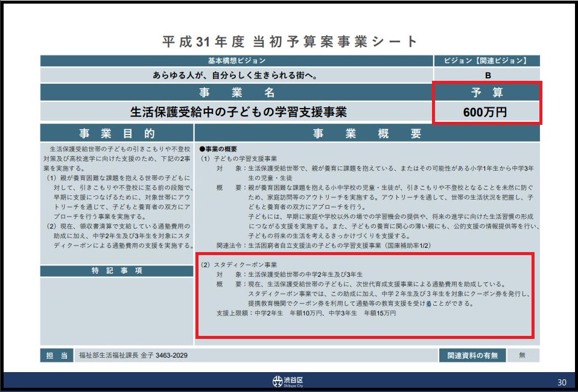Select the vision value B cell
The width and height of the screenshot is (578, 392).
tap(487, 75)
